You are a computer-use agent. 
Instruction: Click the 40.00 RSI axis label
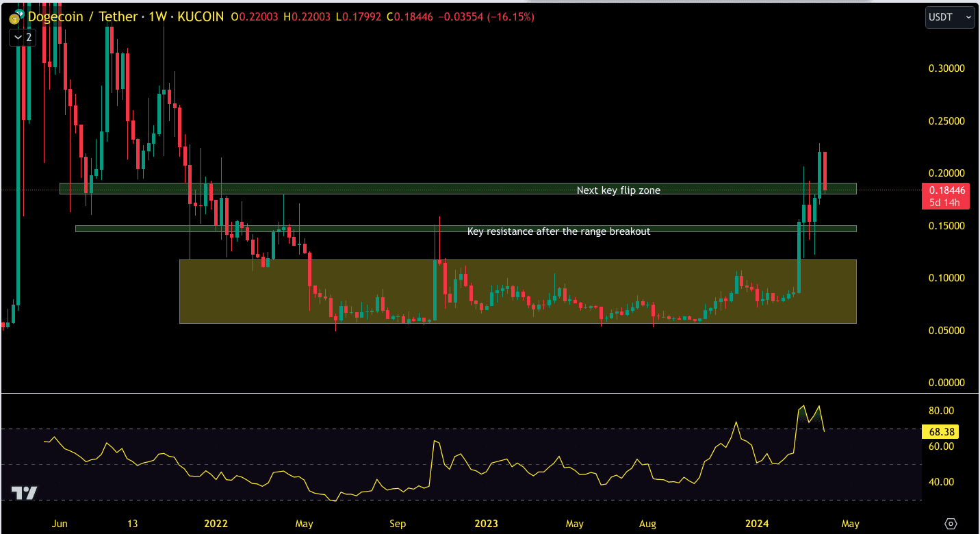point(941,482)
